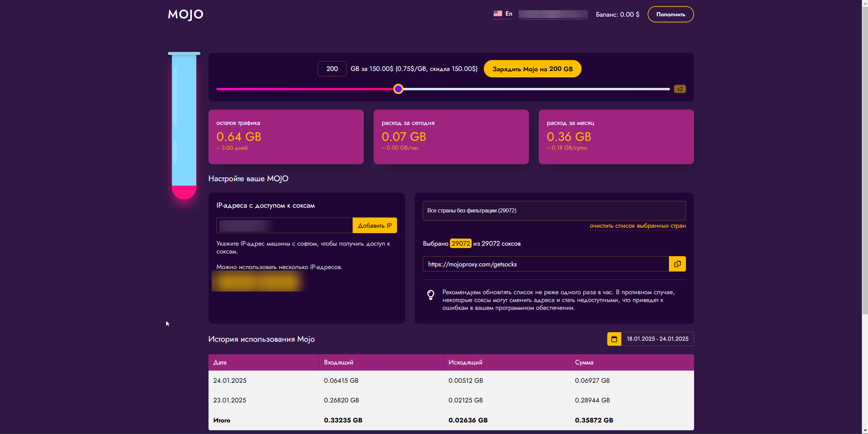This screenshot has height=434, width=868.
Task: Click the расход за месяц card label
Action: pos(570,123)
